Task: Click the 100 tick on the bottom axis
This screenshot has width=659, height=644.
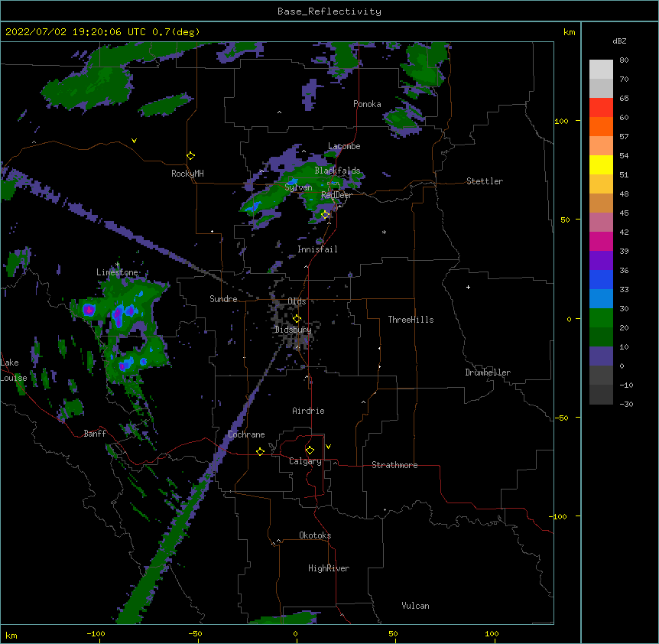Action: click(492, 633)
